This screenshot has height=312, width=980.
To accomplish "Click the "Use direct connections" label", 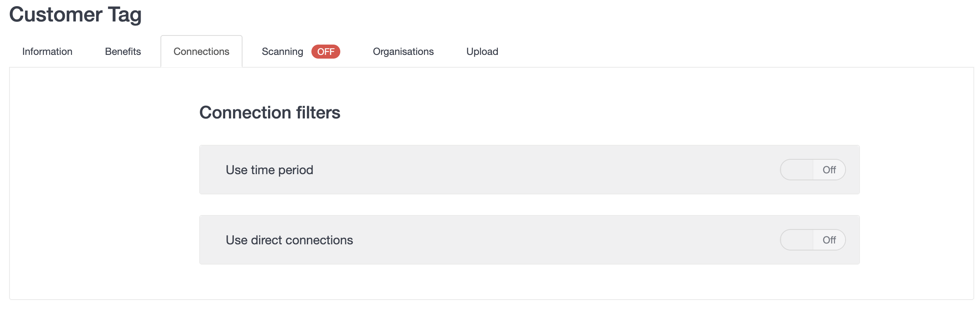I will pyautogui.click(x=289, y=240).
